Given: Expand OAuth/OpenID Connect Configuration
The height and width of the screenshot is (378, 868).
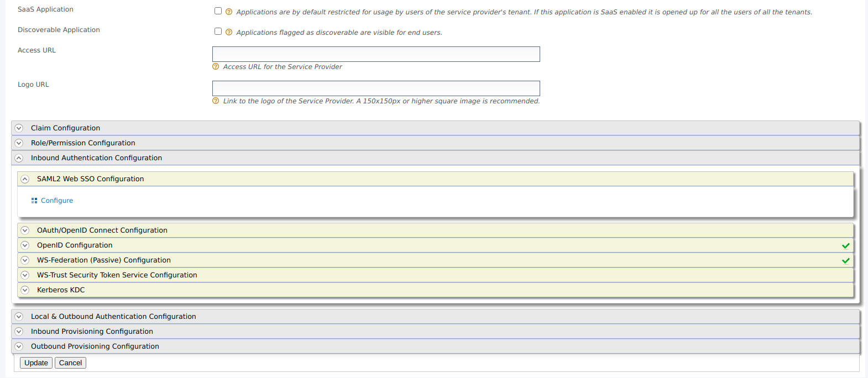Looking at the screenshot, I should [25, 230].
